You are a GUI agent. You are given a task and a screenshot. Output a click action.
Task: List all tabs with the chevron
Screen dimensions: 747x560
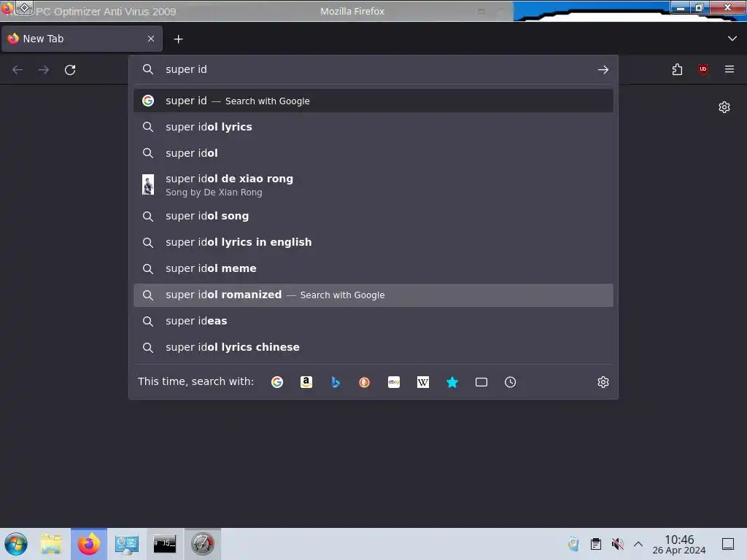[732, 39]
